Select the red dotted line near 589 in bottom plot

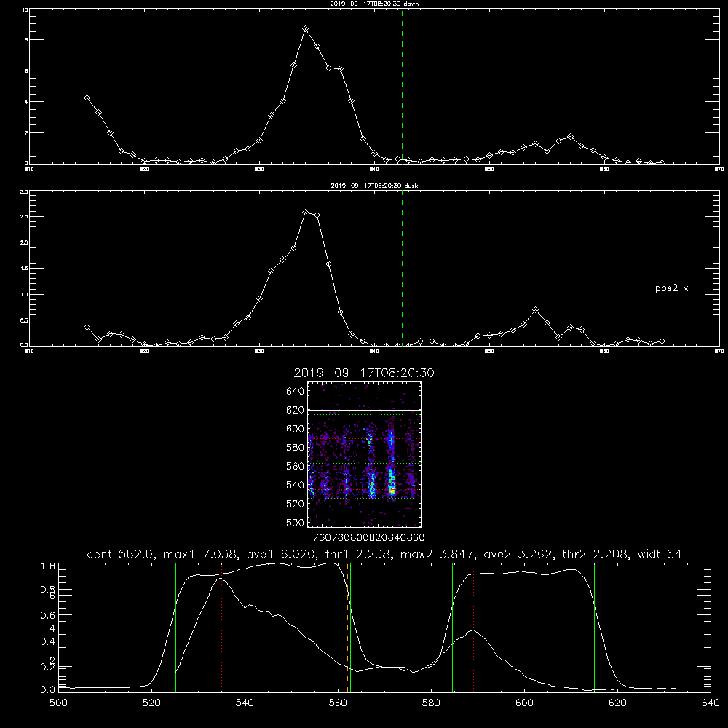pos(474,628)
